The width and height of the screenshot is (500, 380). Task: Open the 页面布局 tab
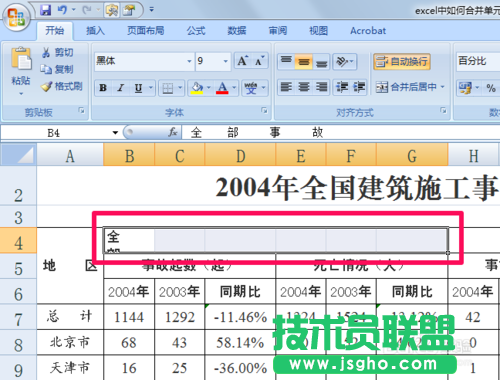[146, 31]
